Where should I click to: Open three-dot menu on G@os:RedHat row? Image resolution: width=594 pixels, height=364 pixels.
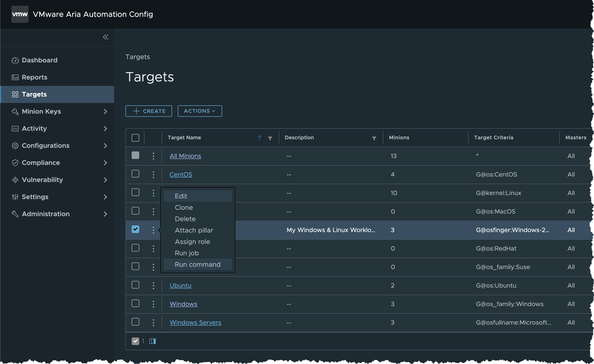(x=153, y=248)
